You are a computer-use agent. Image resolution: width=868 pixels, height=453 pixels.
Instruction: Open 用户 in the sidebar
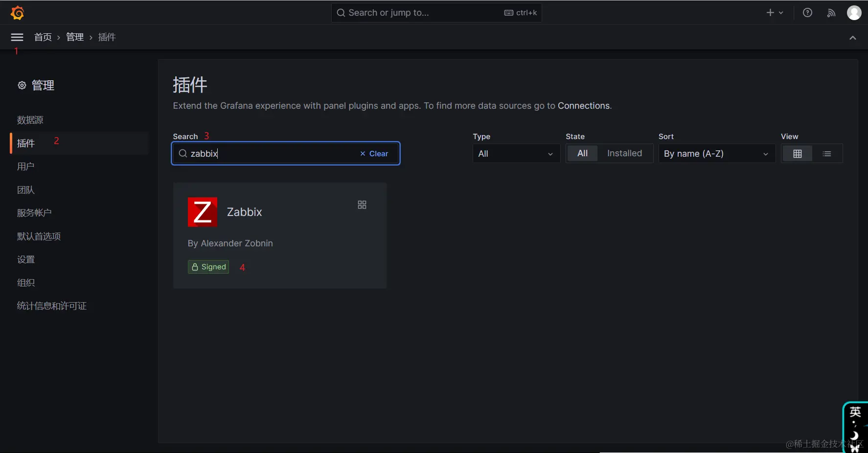click(26, 167)
